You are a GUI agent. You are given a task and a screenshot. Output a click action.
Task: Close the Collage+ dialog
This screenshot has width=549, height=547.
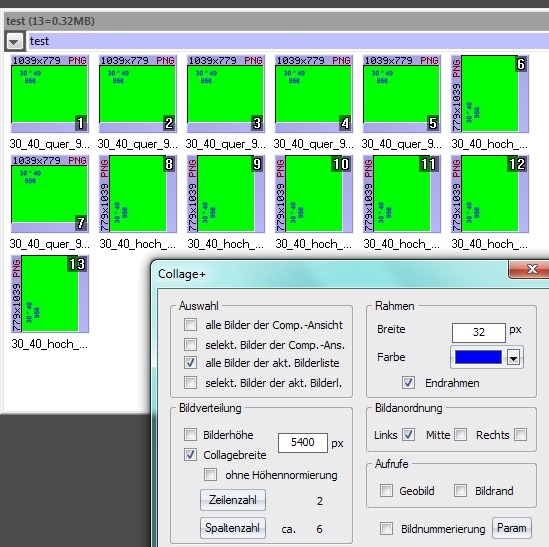point(531,269)
